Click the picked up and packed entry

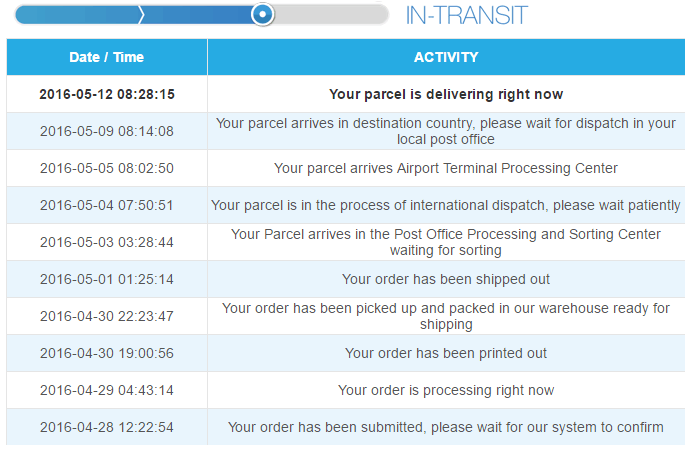(x=446, y=316)
